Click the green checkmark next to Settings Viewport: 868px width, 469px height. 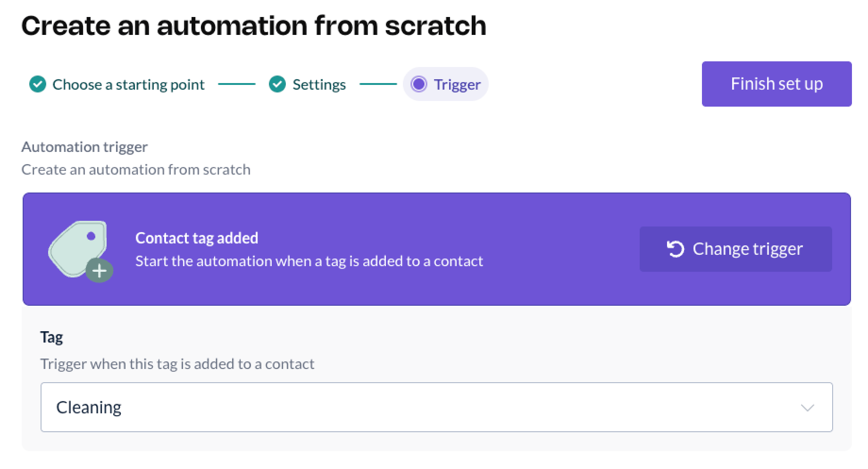[x=277, y=84]
